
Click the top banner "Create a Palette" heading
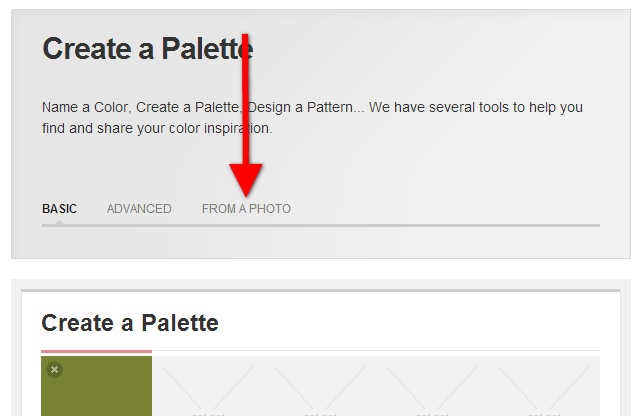[x=148, y=49]
